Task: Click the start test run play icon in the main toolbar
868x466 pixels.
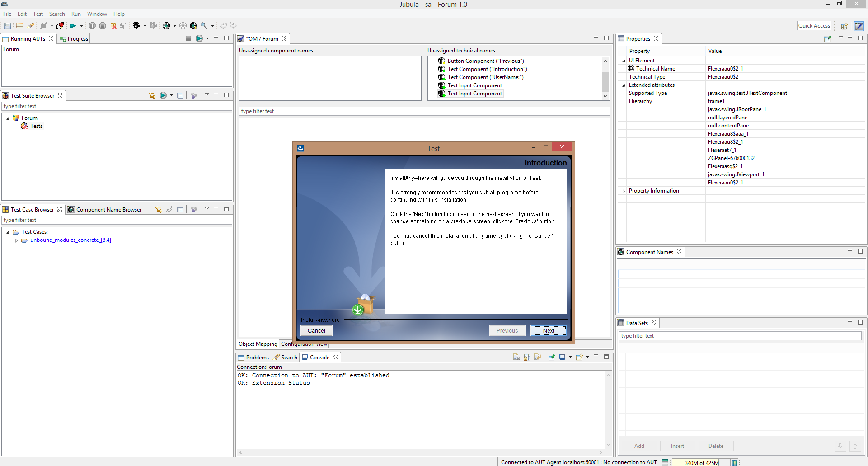Action: 73,26
